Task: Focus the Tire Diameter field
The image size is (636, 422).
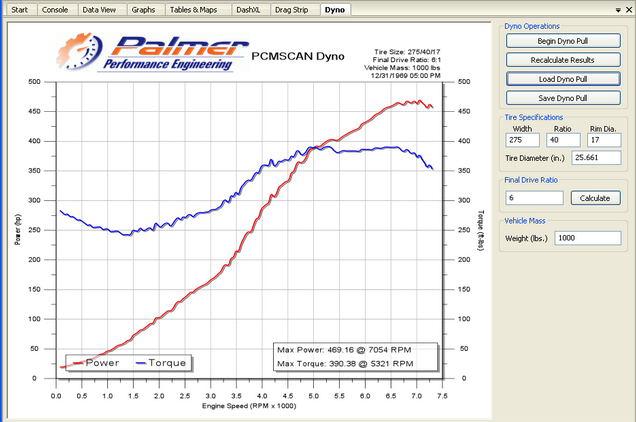Action: tap(597, 157)
